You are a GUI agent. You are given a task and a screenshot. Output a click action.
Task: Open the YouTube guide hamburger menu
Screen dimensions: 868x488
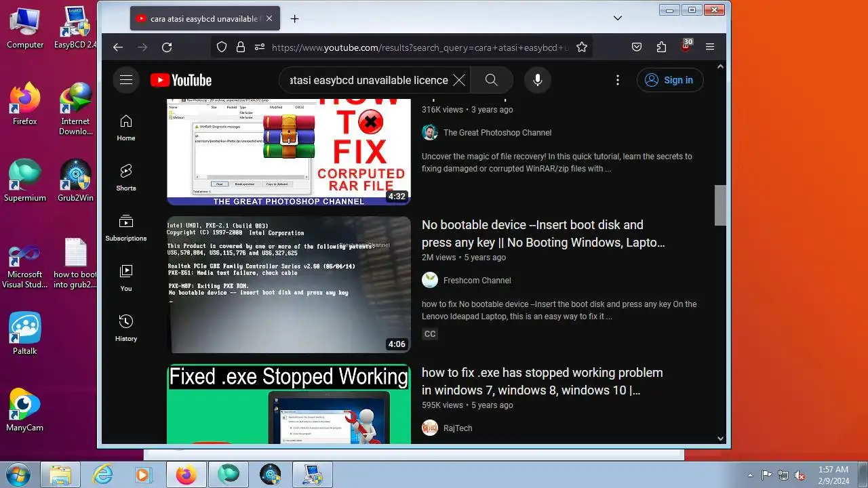(x=126, y=80)
